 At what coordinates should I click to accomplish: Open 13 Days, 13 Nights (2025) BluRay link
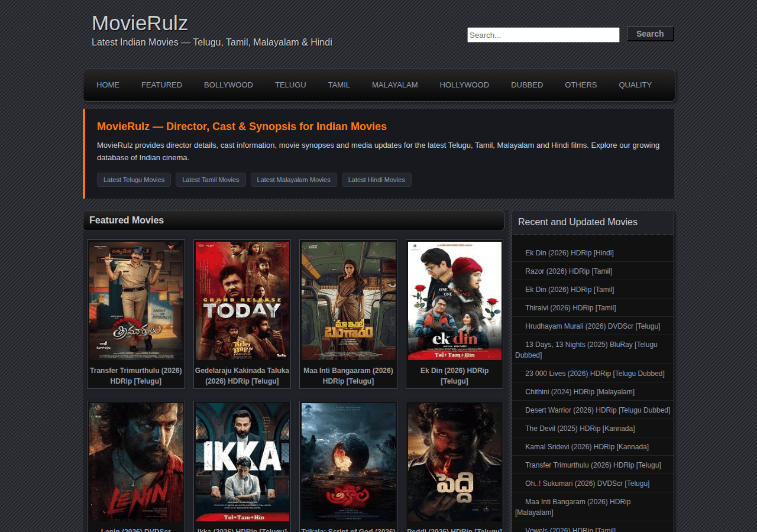[x=586, y=350]
